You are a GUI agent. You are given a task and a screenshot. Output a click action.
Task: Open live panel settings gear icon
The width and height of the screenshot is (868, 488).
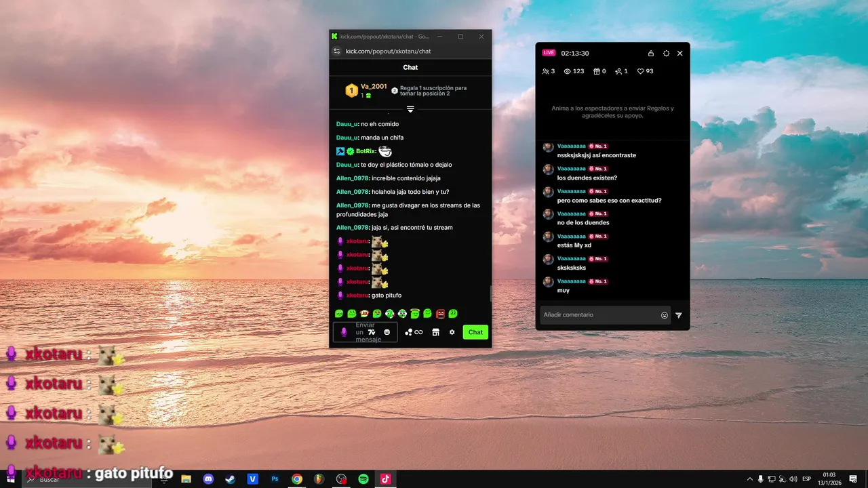point(666,54)
